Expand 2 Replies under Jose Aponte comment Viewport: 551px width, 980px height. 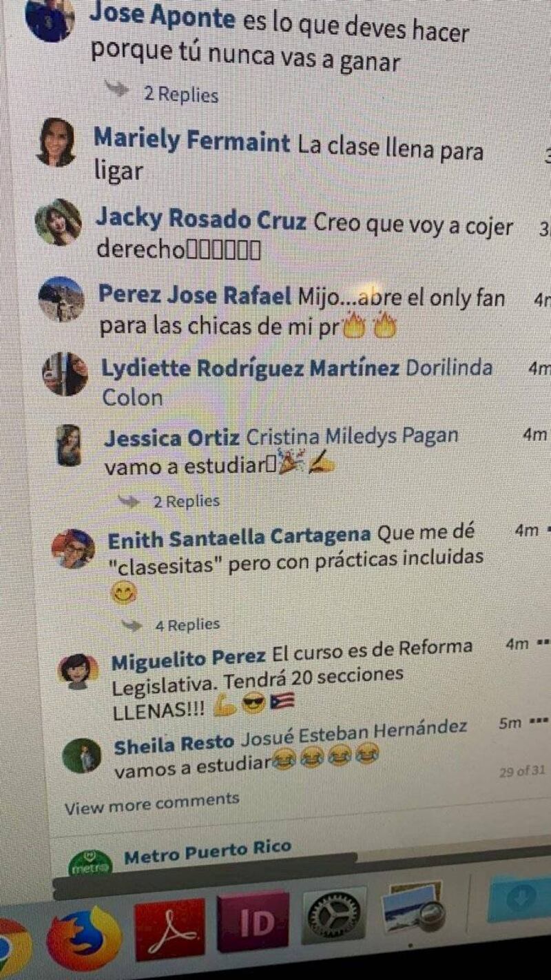[x=180, y=94]
